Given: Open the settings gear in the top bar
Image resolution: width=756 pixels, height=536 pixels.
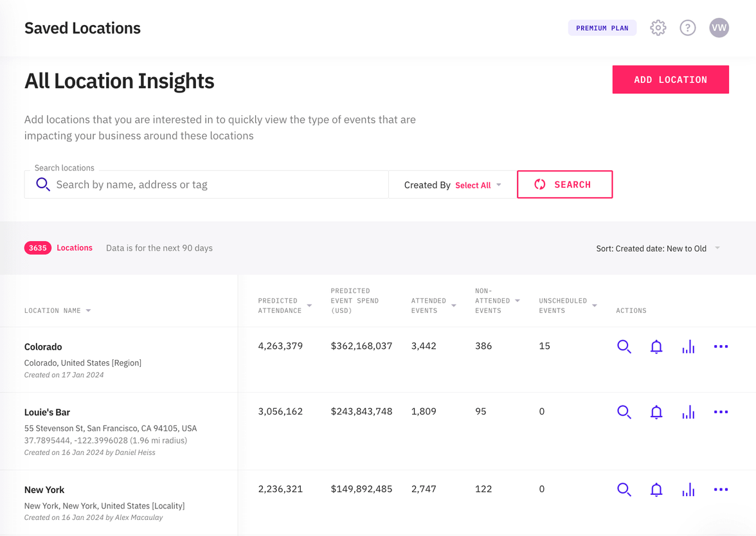Looking at the screenshot, I should click(x=658, y=28).
